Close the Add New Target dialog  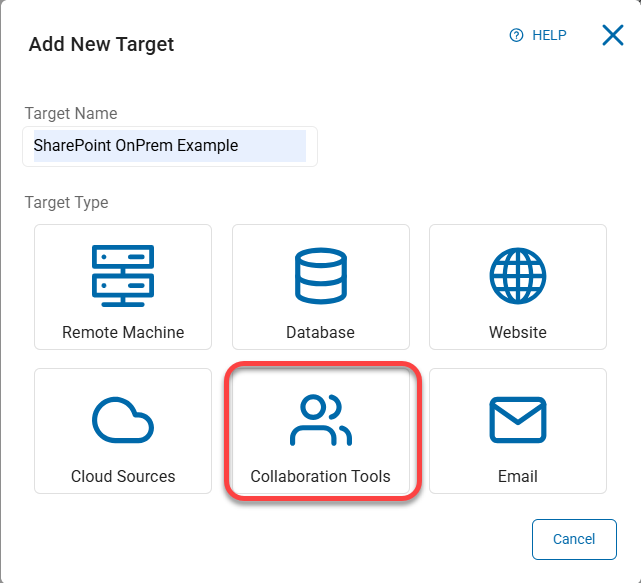point(612,35)
